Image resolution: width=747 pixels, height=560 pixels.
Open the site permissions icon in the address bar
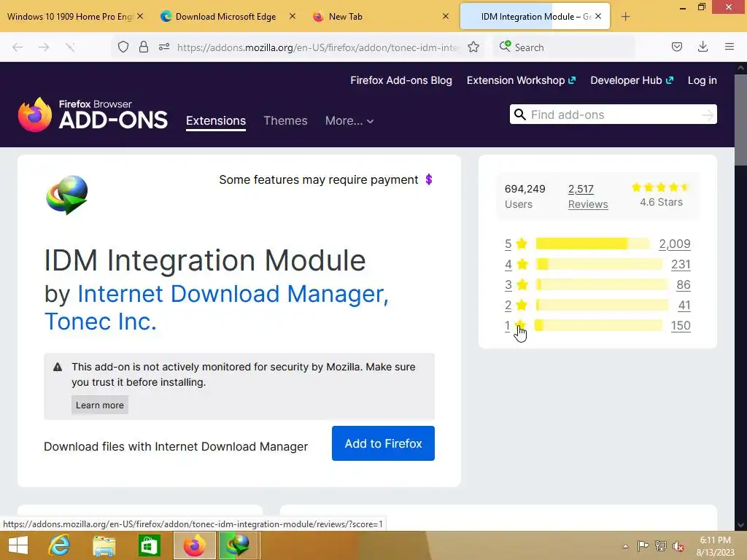[164, 47]
